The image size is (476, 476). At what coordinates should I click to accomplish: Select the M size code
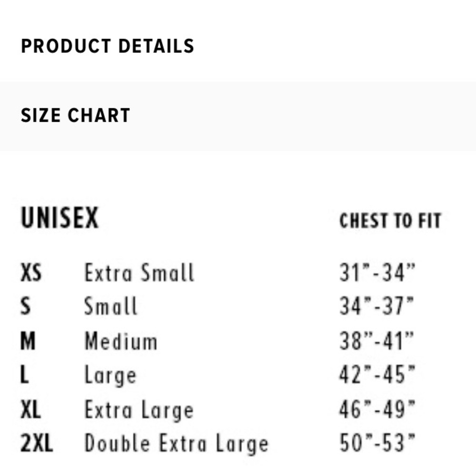pos(28,341)
